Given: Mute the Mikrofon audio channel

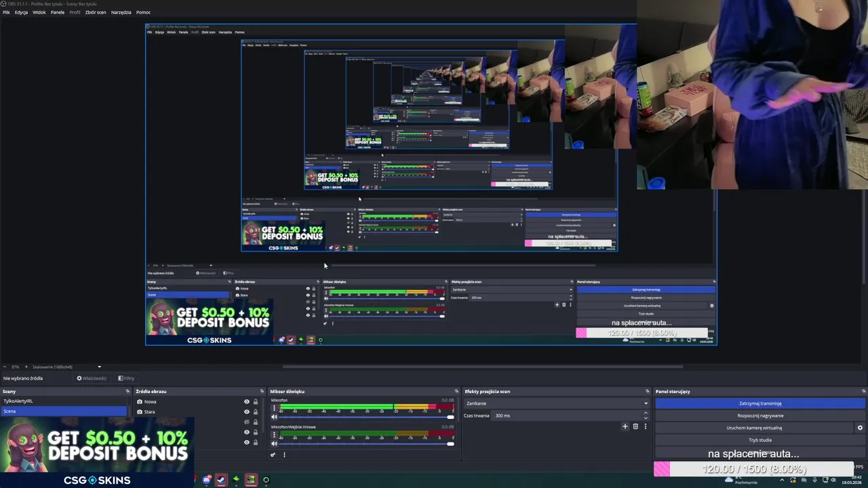Looking at the screenshot, I should 274,417.
